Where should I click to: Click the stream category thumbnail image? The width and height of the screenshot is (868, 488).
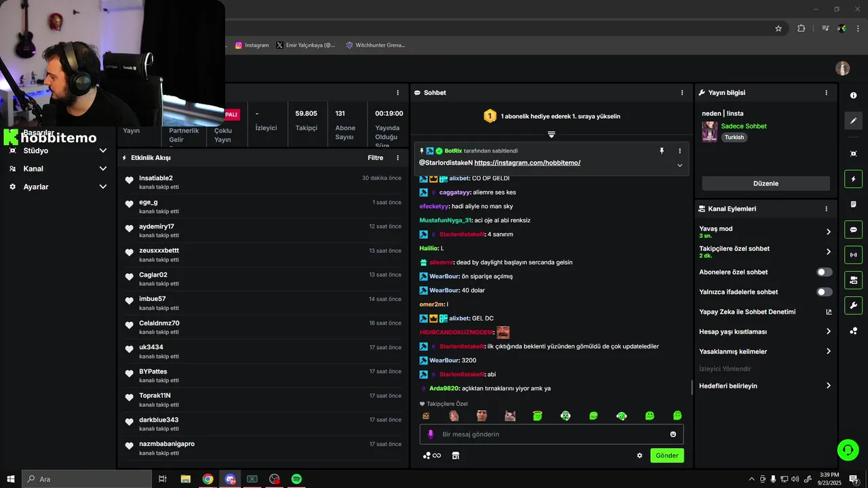pos(710,131)
